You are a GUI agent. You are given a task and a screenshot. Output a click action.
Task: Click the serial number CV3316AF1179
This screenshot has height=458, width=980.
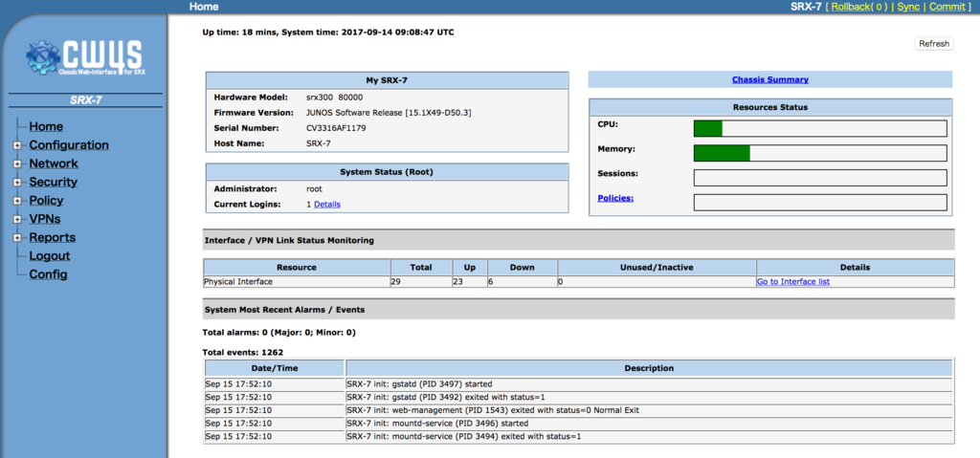point(336,128)
